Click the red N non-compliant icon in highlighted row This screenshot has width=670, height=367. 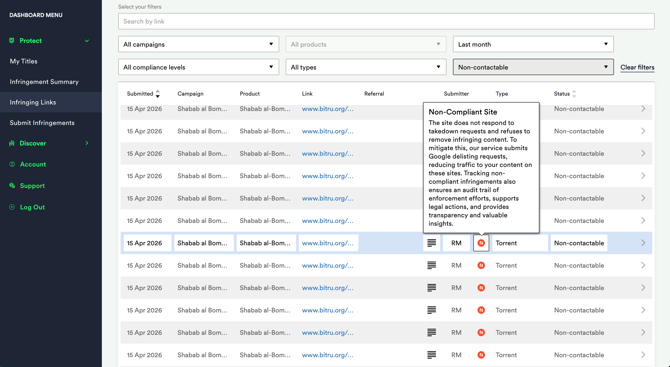pyautogui.click(x=481, y=243)
